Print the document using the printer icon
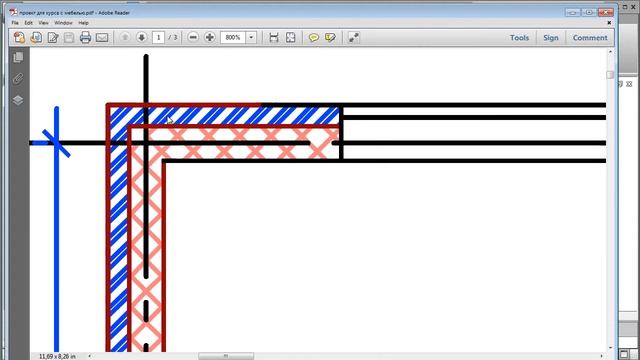 tap(85, 38)
